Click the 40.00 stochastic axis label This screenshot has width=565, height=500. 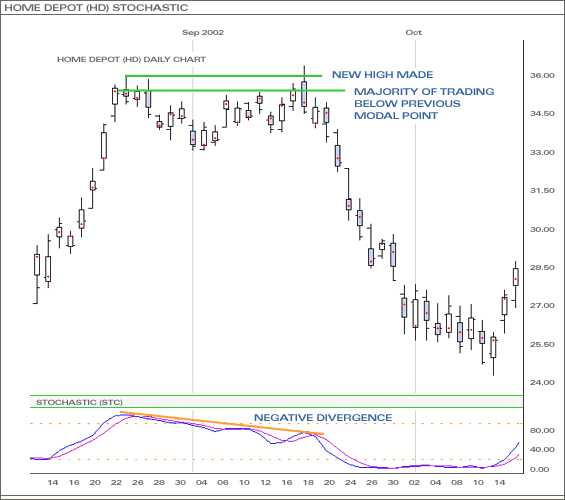pyautogui.click(x=542, y=450)
